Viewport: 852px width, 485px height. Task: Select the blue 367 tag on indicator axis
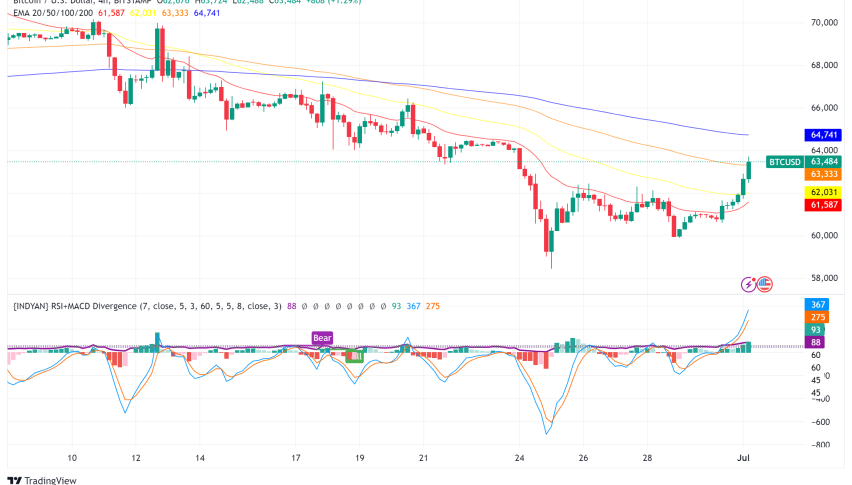[816, 305]
